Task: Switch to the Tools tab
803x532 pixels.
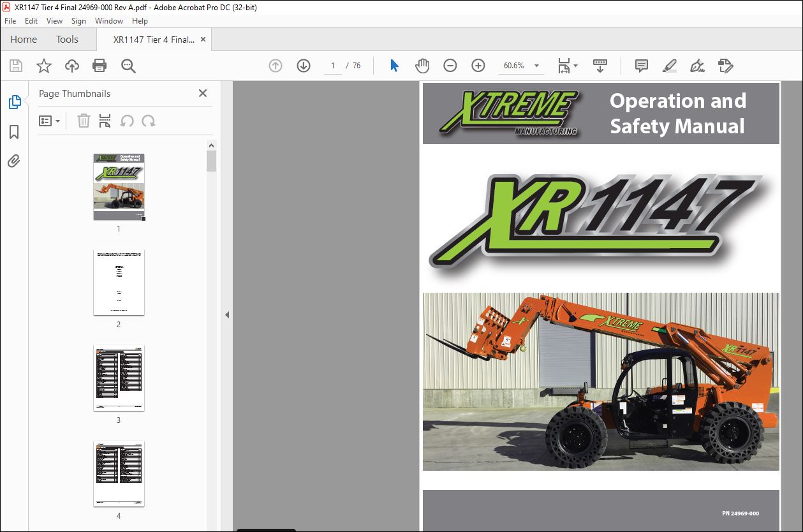Action: tap(67, 40)
